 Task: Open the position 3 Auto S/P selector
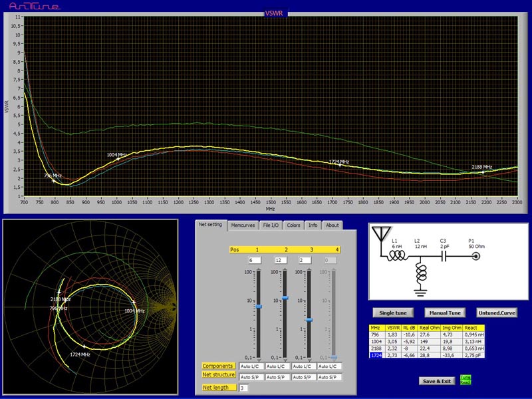click(x=304, y=377)
